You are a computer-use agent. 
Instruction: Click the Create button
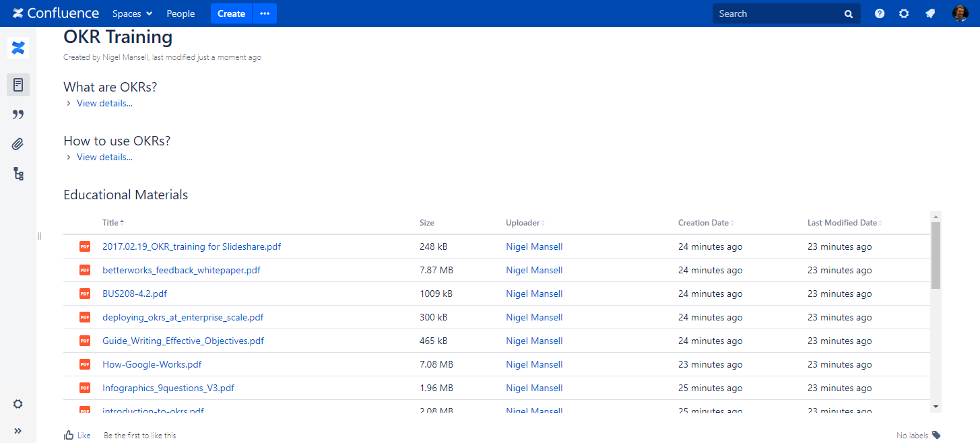231,13
